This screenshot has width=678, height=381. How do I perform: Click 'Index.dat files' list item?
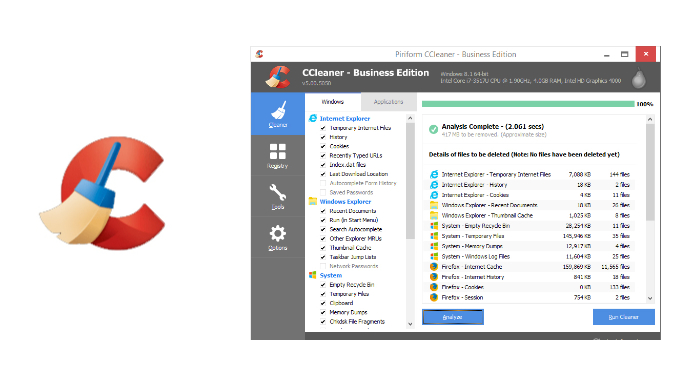point(348,165)
